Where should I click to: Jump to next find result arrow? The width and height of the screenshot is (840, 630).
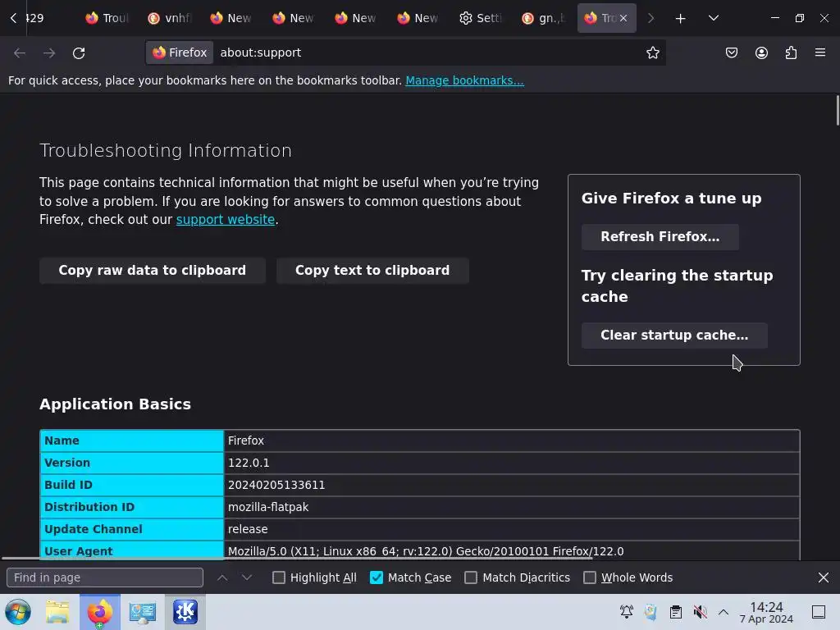(246, 577)
